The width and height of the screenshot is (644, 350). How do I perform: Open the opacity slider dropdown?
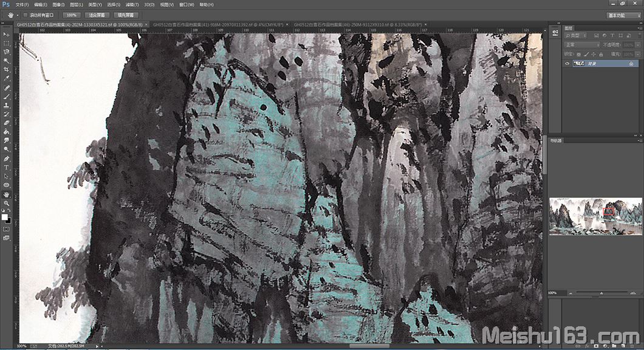tap(637, 45)
